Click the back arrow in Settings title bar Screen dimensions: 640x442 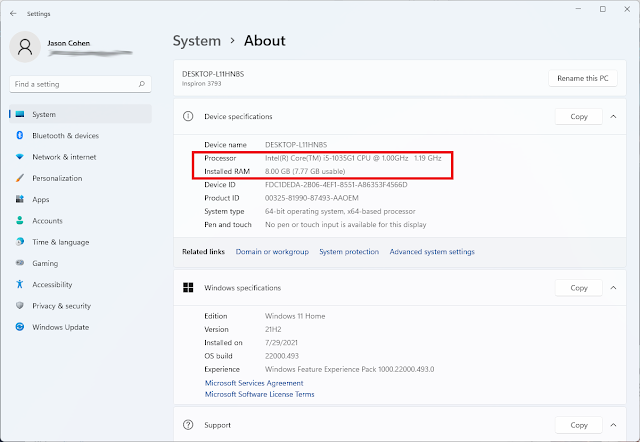coord(13,13)
